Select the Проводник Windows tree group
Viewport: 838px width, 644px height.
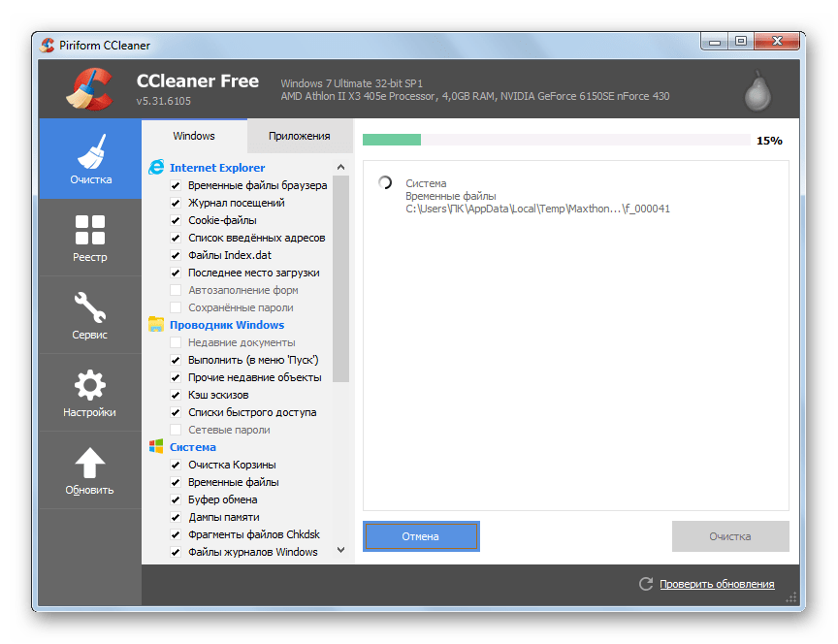click(226, 325)
